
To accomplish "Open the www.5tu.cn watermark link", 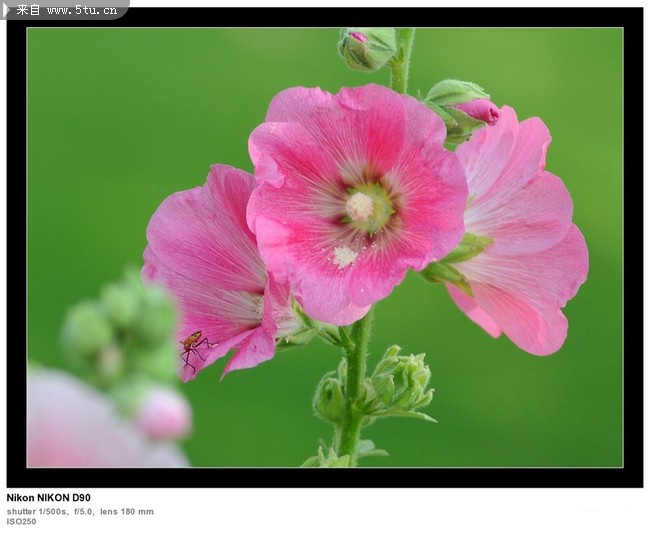I will (84, 10).
